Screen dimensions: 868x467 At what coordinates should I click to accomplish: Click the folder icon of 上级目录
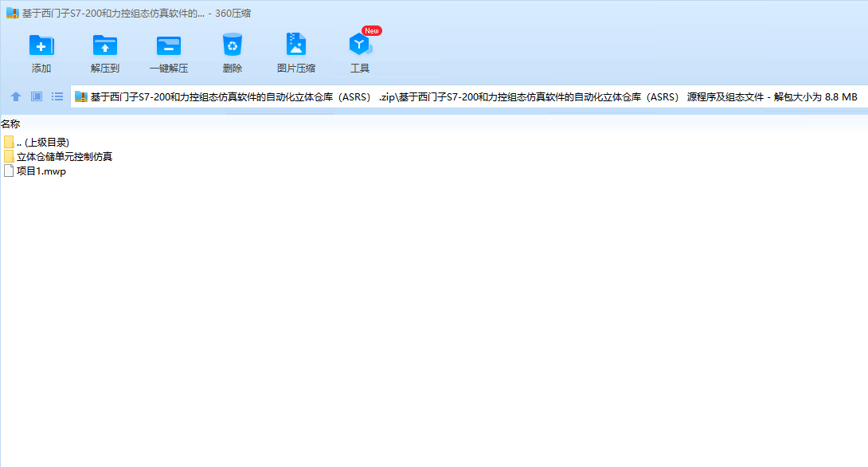8,143
